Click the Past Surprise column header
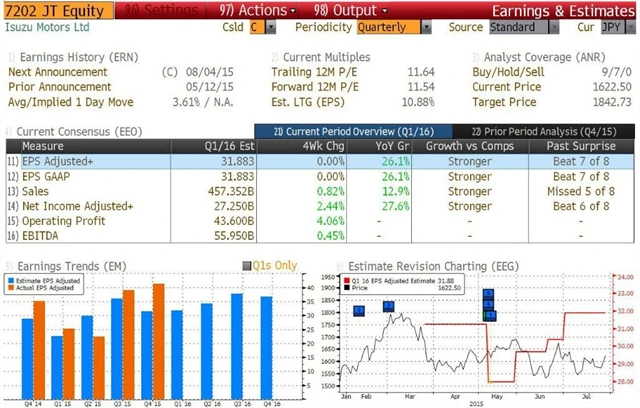640x408 pixels. click(x=581, y=146)
